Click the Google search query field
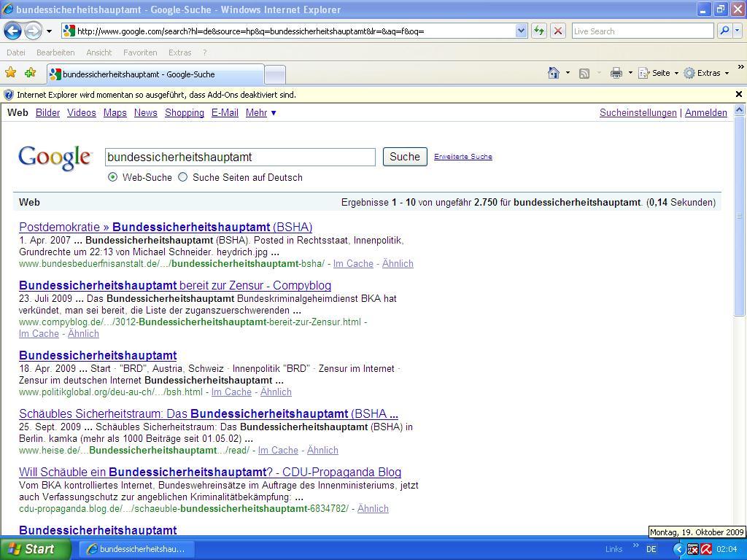 point(240,157)
